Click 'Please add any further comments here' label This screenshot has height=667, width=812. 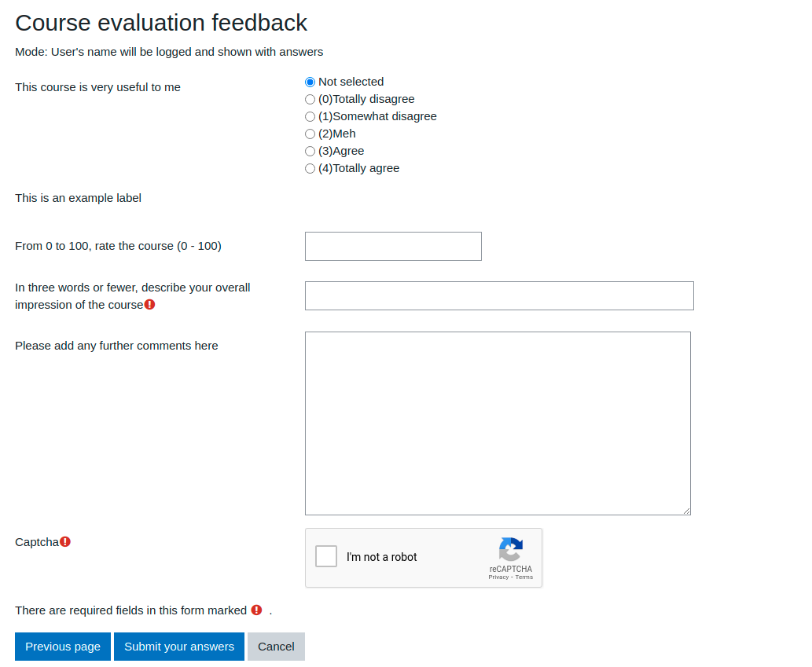116,346
